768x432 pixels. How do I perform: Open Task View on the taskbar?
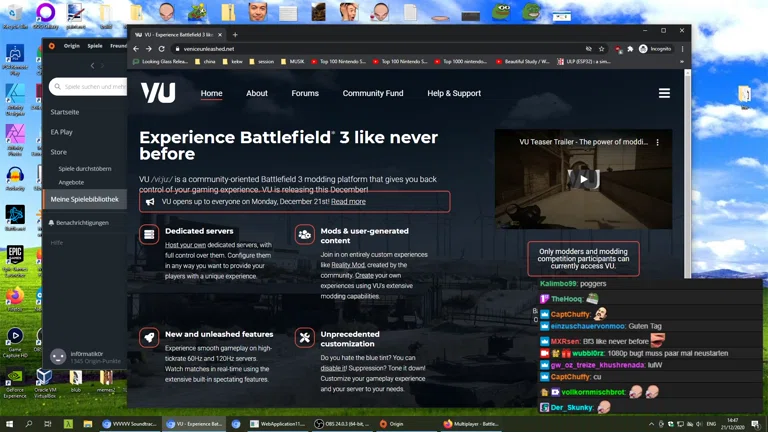[x=48, y=424]
